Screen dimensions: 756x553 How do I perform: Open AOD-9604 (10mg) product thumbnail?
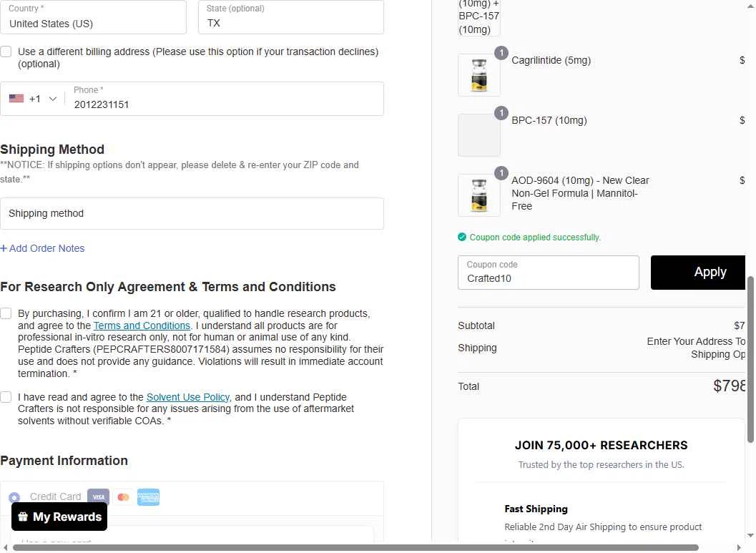point(478,195)
